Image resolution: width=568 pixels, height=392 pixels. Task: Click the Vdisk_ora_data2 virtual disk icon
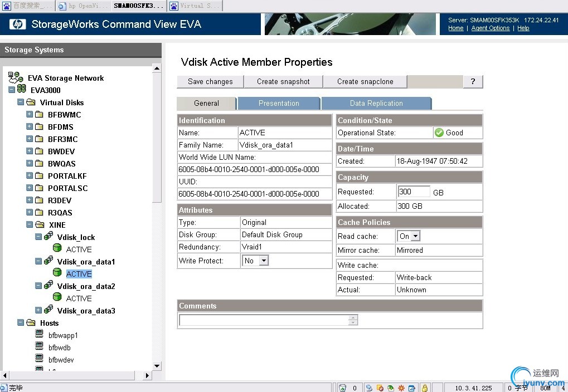[48, 285]
